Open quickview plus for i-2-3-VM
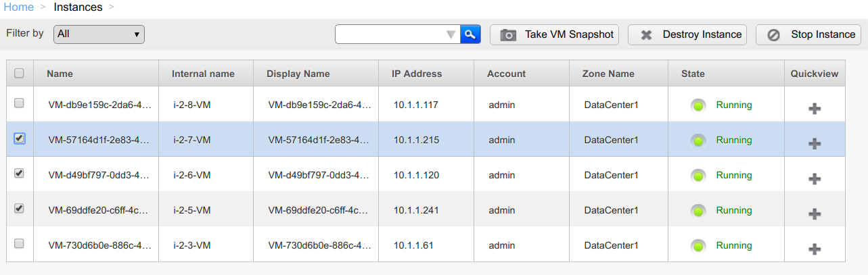This screenshot has height=275, width=868. (x=815, y=249)
